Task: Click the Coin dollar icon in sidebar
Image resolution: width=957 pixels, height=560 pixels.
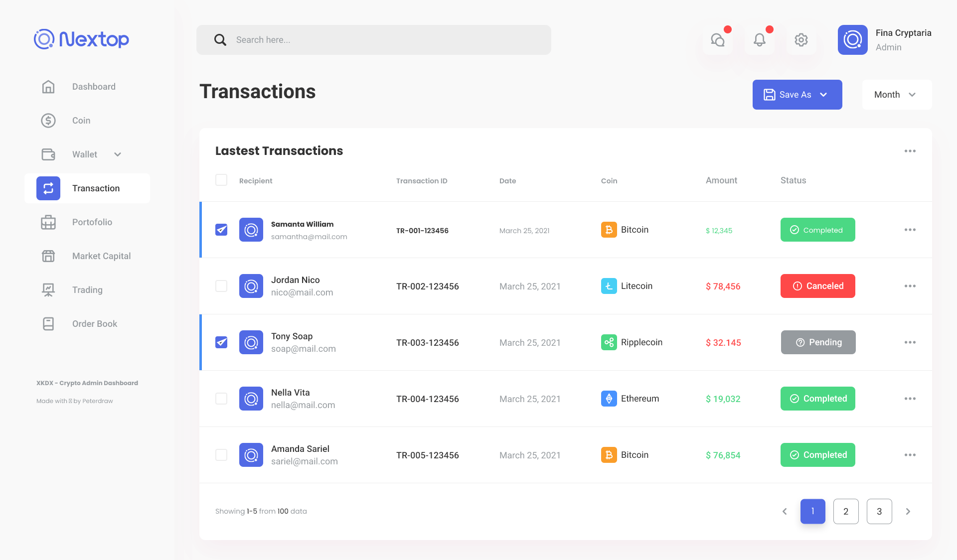Action: (48, 121)
